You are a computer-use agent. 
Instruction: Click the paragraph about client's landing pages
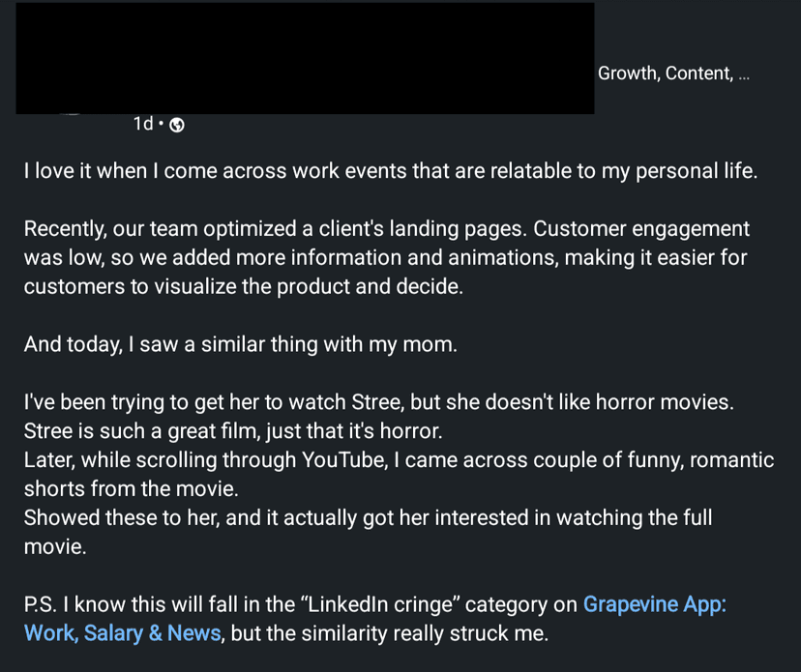tap(387, 258)
